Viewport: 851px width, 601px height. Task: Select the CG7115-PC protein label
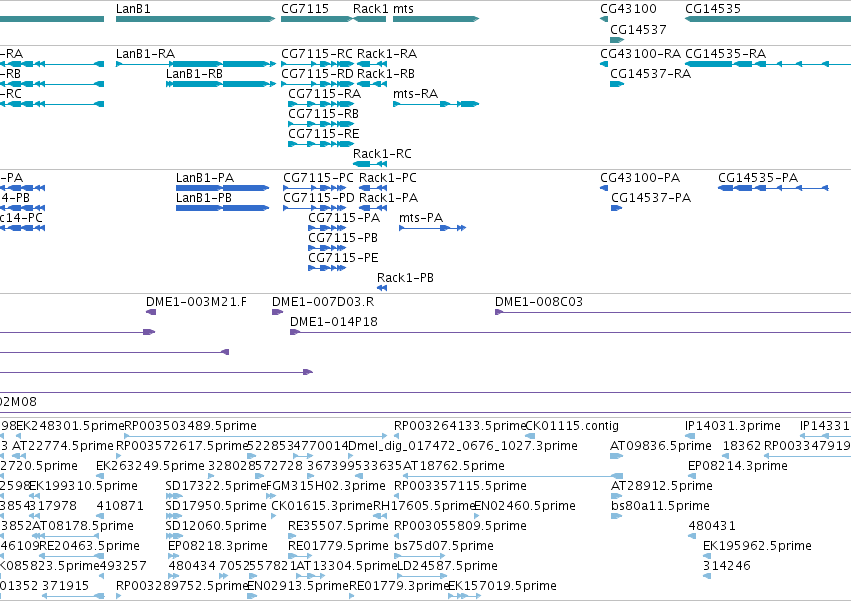(x=318, y=178)
